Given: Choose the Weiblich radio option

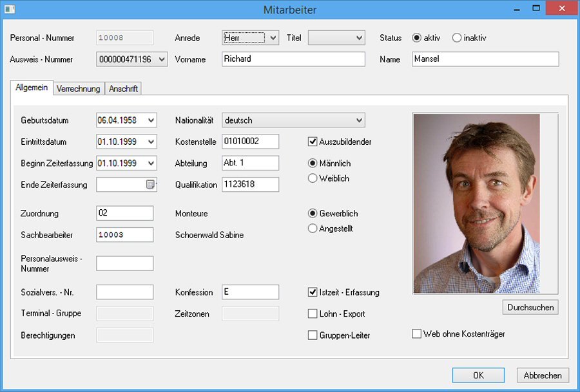Looking at the screenshot, I should click(313, 178).
